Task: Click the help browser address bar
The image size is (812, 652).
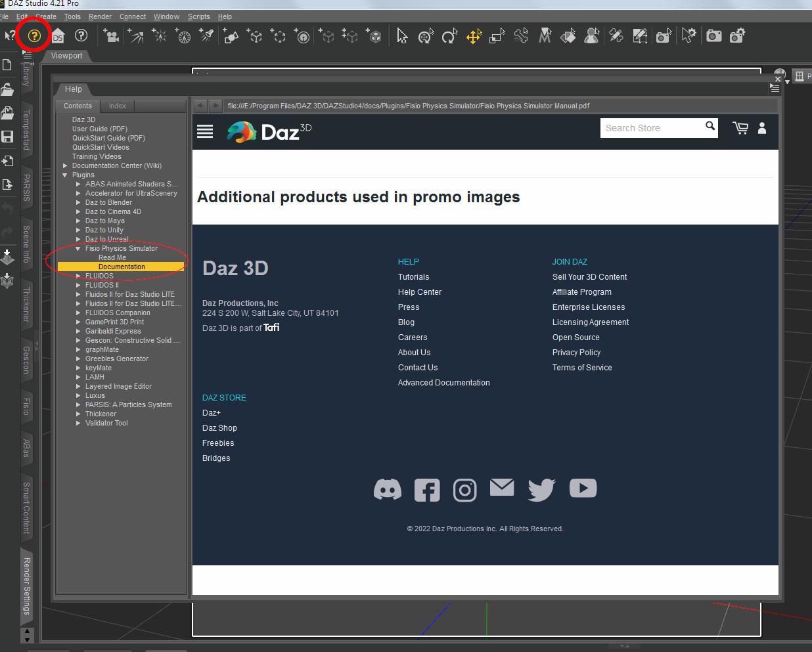Action: [x=501, y=106]
